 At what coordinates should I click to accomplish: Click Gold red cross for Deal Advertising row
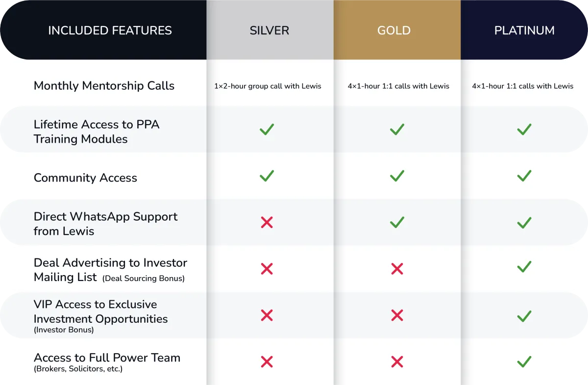(397, 269)
